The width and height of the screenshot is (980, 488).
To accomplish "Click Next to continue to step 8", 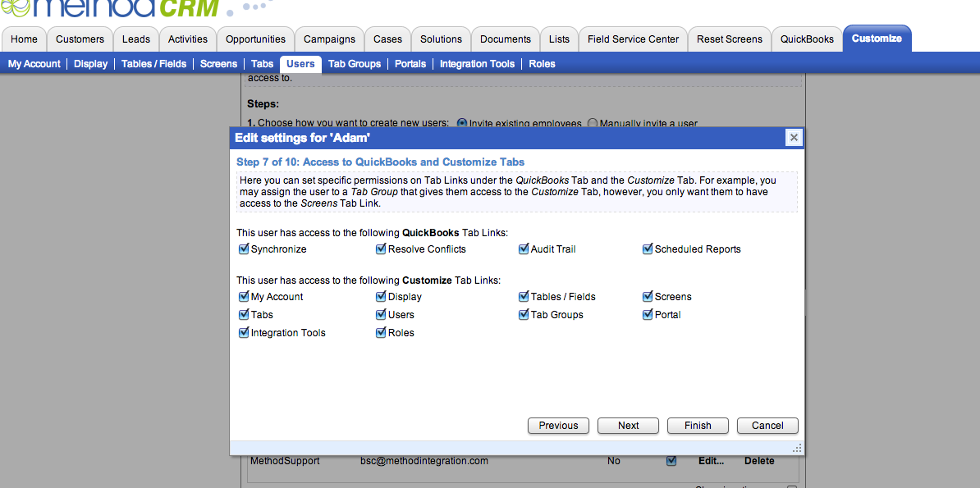I will (x=628, y=426).
